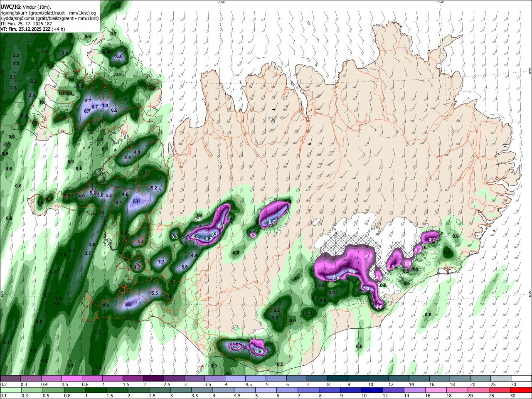Click the 'slydda/snjókoma (grátt/bleikt/grænt' description line
Screen dimensions: 532x399
(49, 18)
